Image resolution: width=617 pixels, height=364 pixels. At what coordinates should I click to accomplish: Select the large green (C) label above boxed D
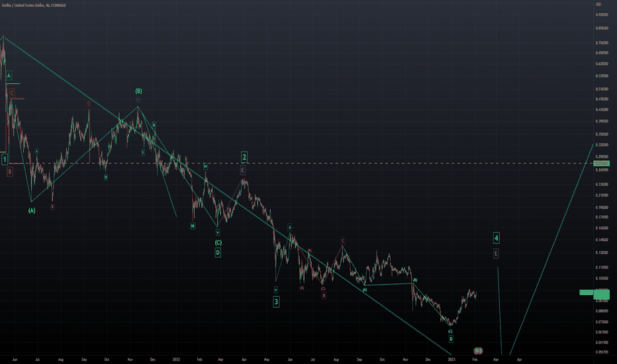point(218,243)
